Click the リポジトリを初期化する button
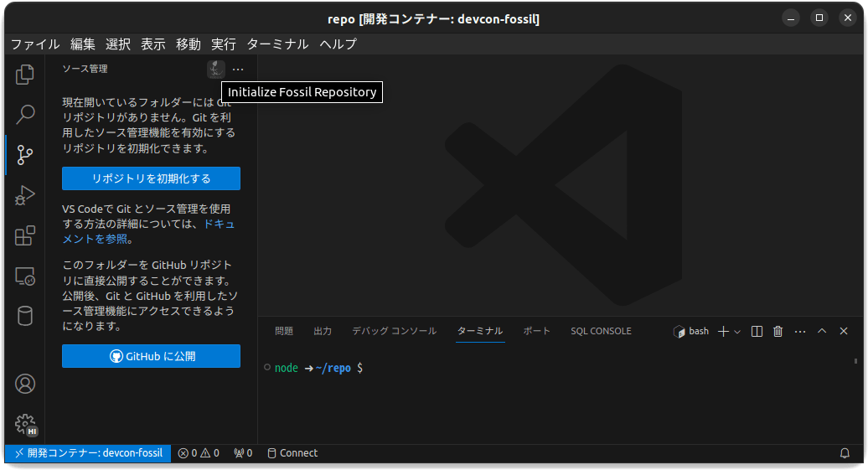 [x=151, y=178]
